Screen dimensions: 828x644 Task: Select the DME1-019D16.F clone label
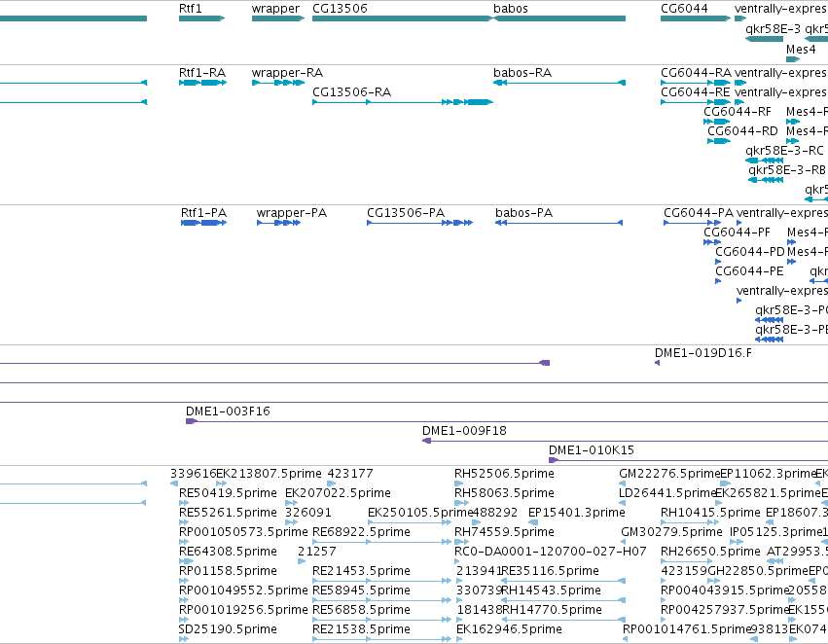coord(703,354)
